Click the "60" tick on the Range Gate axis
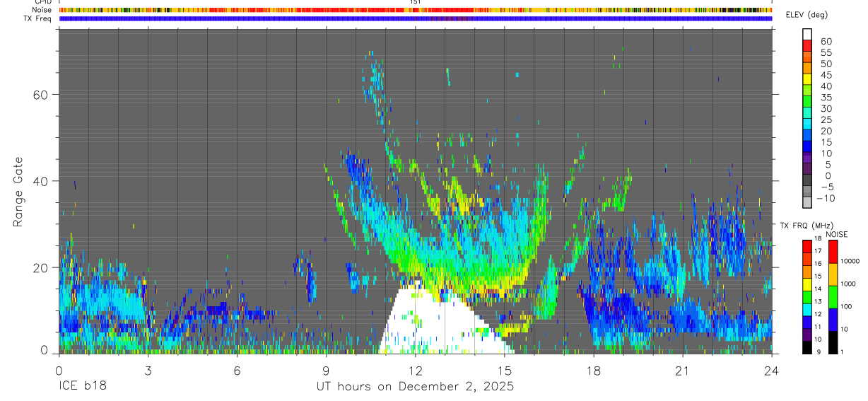This screenshot has height=401, width=868. click(x=39, y=95)
